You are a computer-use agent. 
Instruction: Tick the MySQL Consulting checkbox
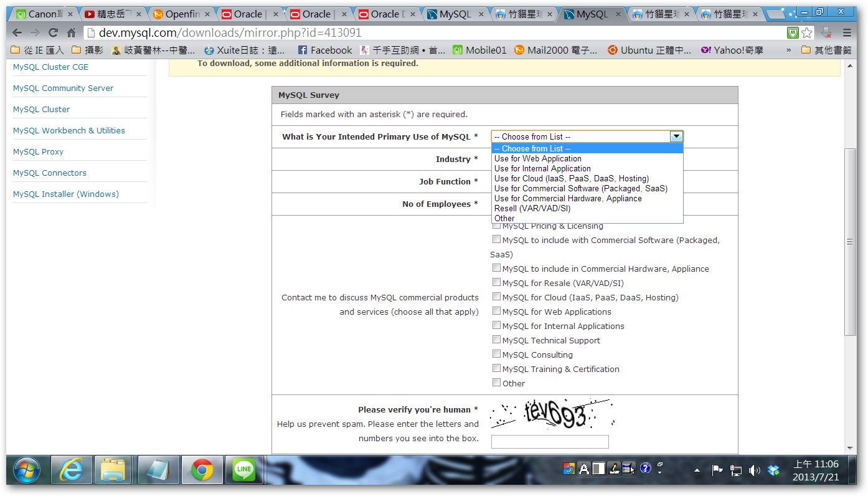(x=496, y=354)
